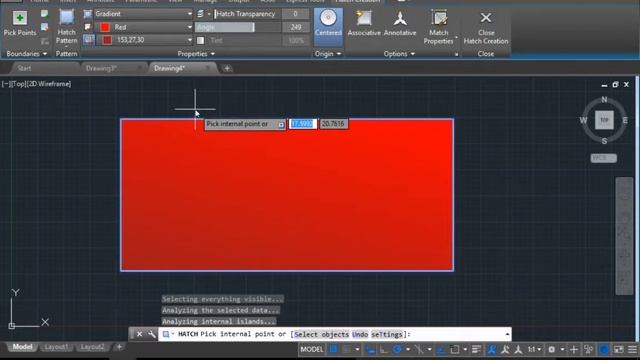Open the WCS dropdown below the ViewCube
The image size is (640, 360).
(604, 158)
